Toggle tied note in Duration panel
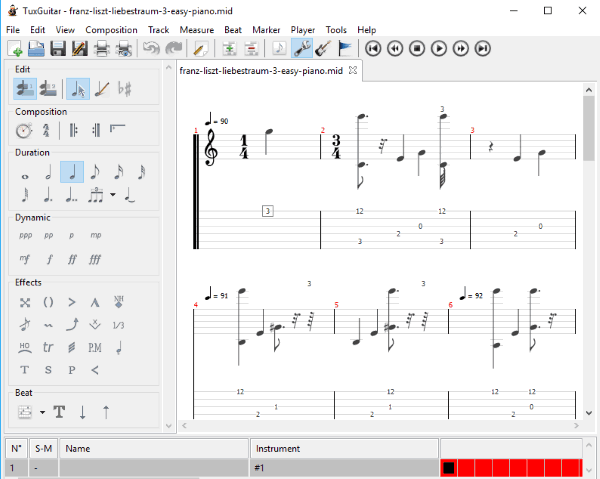Image resolution: width=600 pixels, height=479 pixels. click(x=130, y=195)
